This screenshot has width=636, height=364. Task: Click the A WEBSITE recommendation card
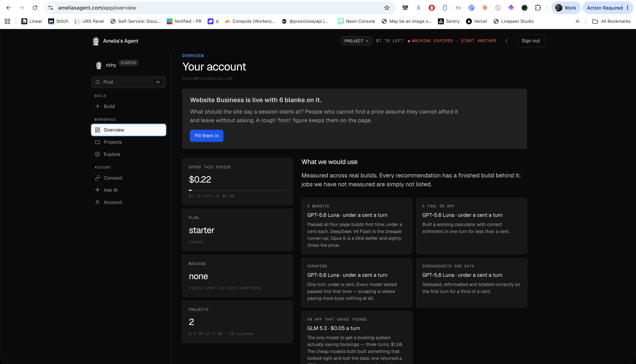[x=356, y=226]
